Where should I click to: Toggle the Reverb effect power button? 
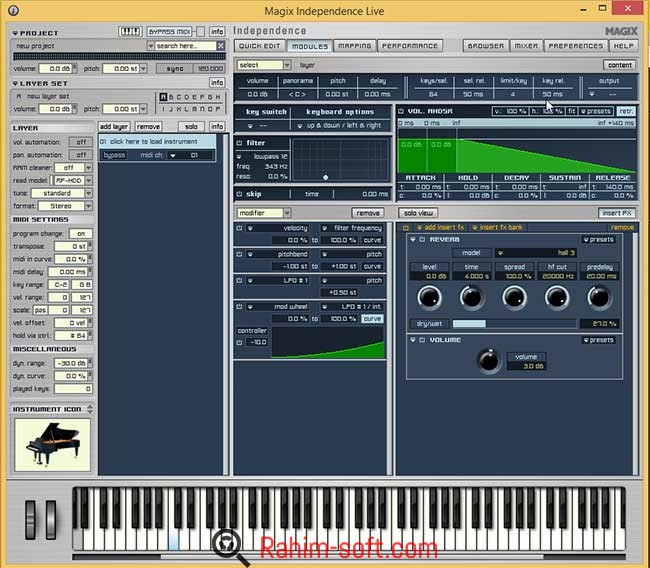point(422,239)
